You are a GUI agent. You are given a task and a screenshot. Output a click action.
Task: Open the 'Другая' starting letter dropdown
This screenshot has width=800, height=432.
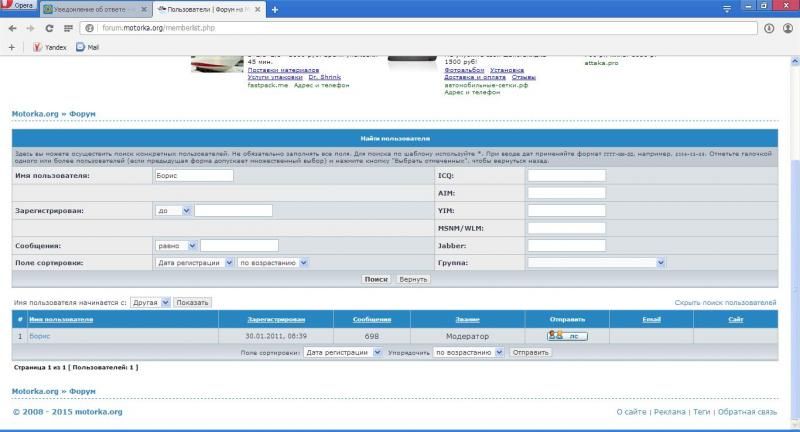click(x=150, y=301)
